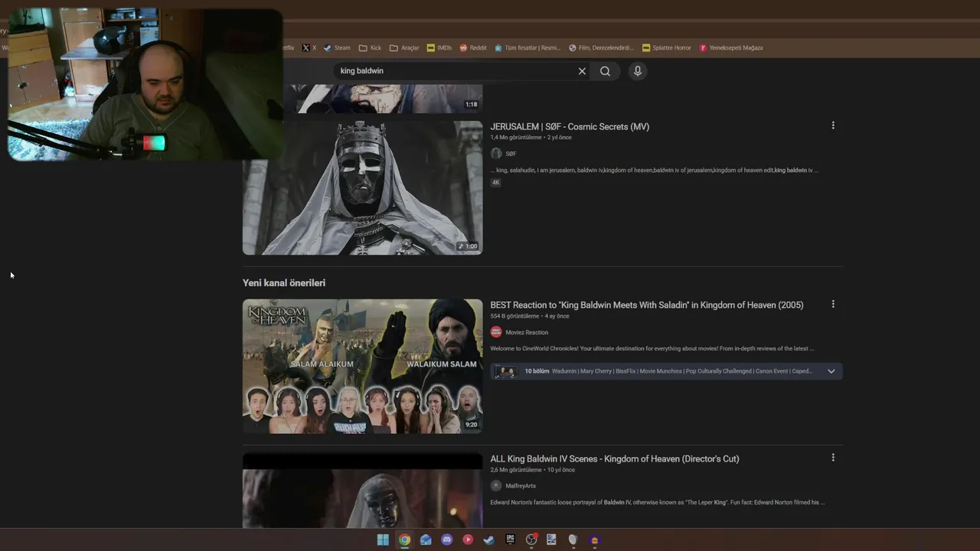Click '2,6 Mn görüntüleme' view count
Image resolution: width=980 pixels, height=551 pixels.
click(x=516, y=470)
